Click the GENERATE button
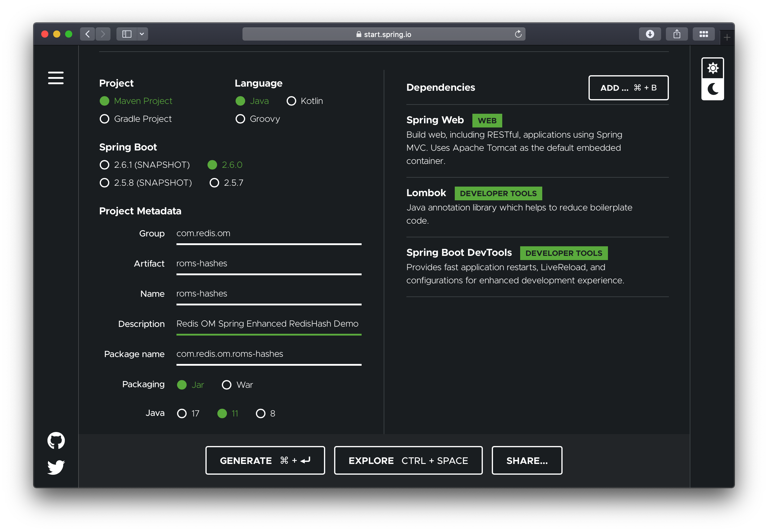 265,460
